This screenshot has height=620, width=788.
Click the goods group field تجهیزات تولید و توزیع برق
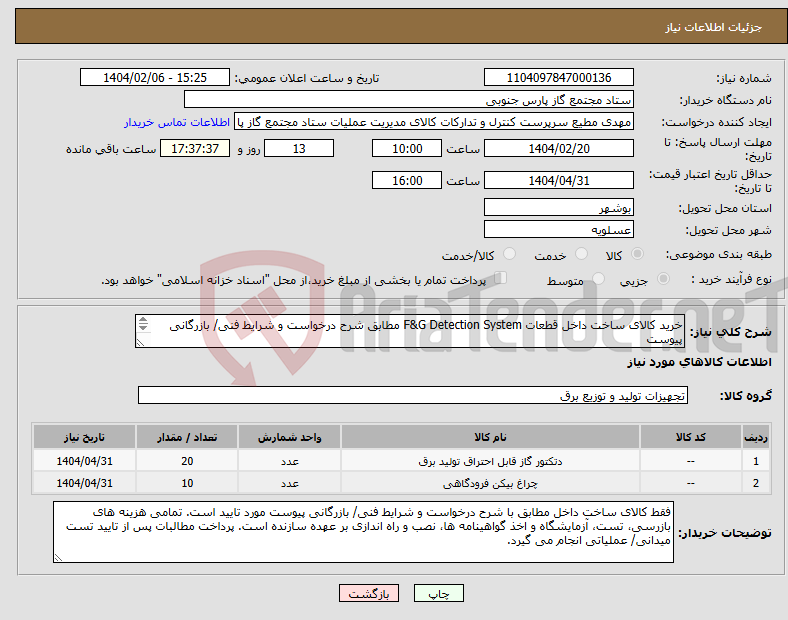point(413,395)
